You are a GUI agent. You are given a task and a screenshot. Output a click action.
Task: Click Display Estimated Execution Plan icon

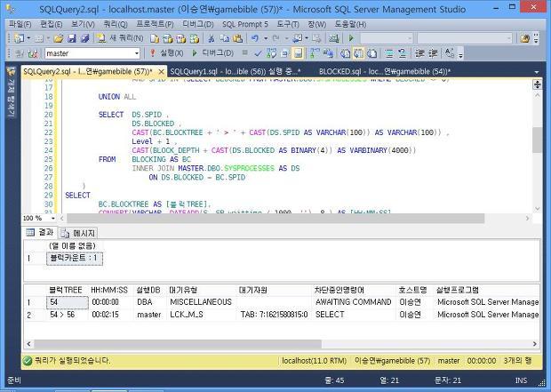click(271, 53)
